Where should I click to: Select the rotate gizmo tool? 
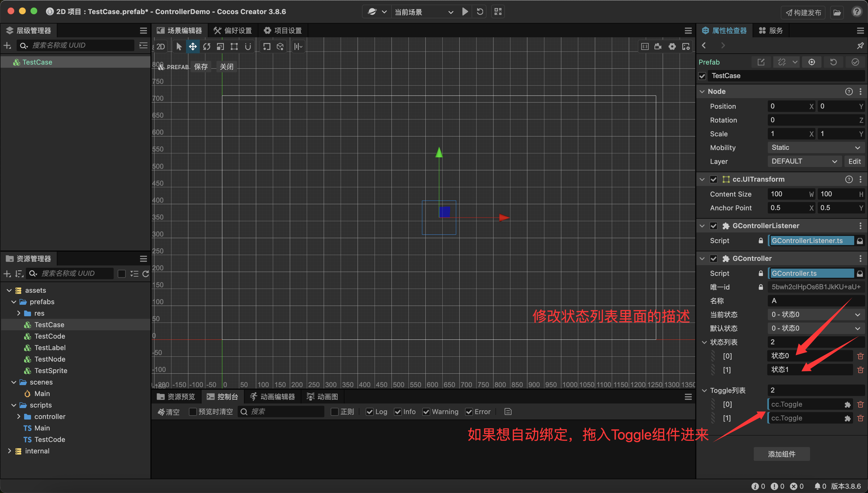207,46
